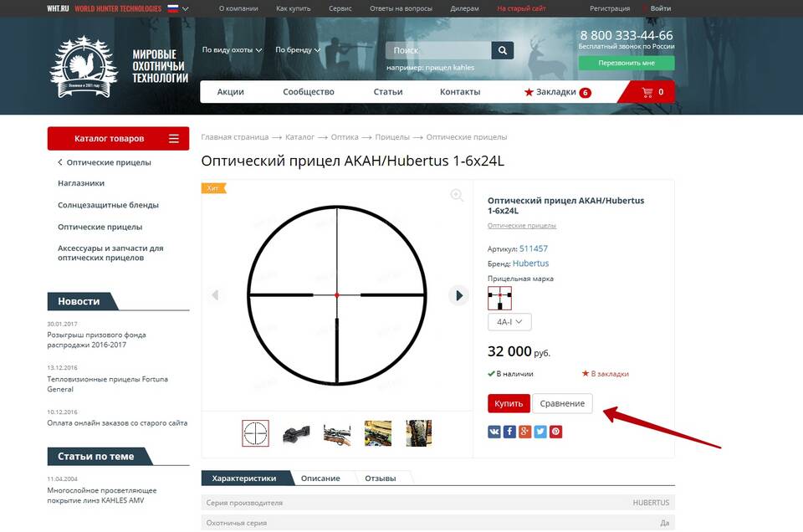Click inside the 'Поиск' search field
803x532 pixels.
tap(438, 50)
